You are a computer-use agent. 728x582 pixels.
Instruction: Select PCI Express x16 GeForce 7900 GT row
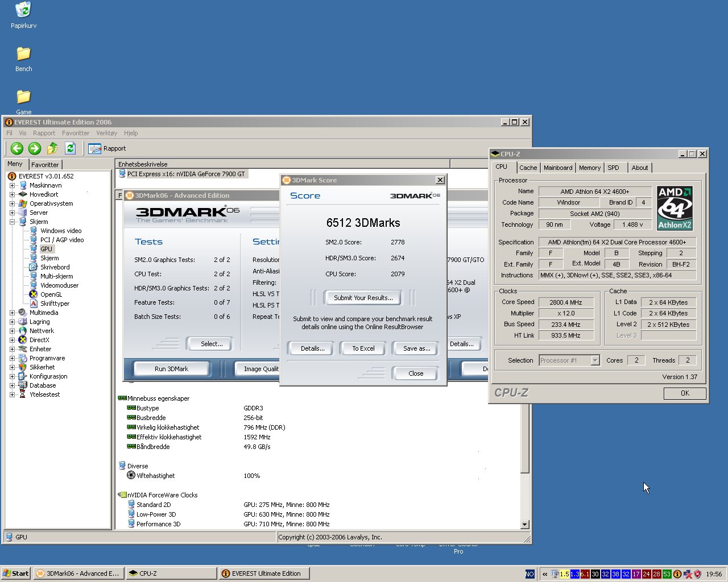pyautogui.click(x=182, y=174)
